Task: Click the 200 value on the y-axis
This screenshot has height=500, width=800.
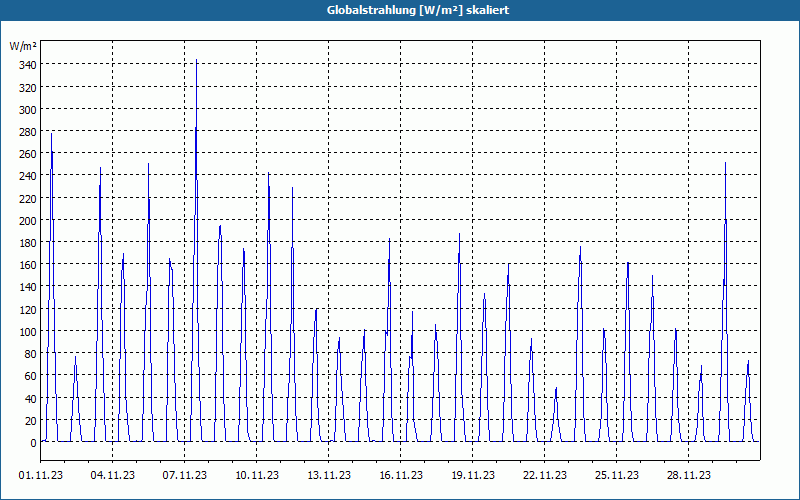Action: (28, 220)
